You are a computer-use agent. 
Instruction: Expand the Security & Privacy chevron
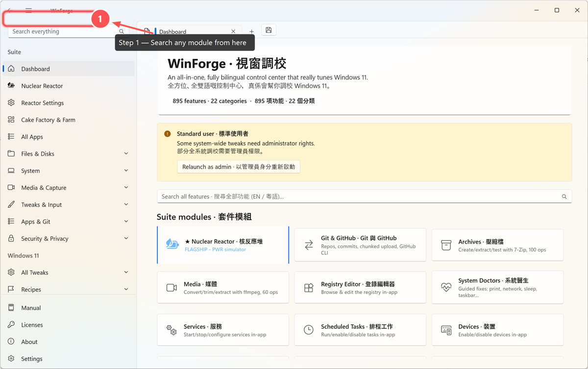pyautogui.click(x=126, y=238)
